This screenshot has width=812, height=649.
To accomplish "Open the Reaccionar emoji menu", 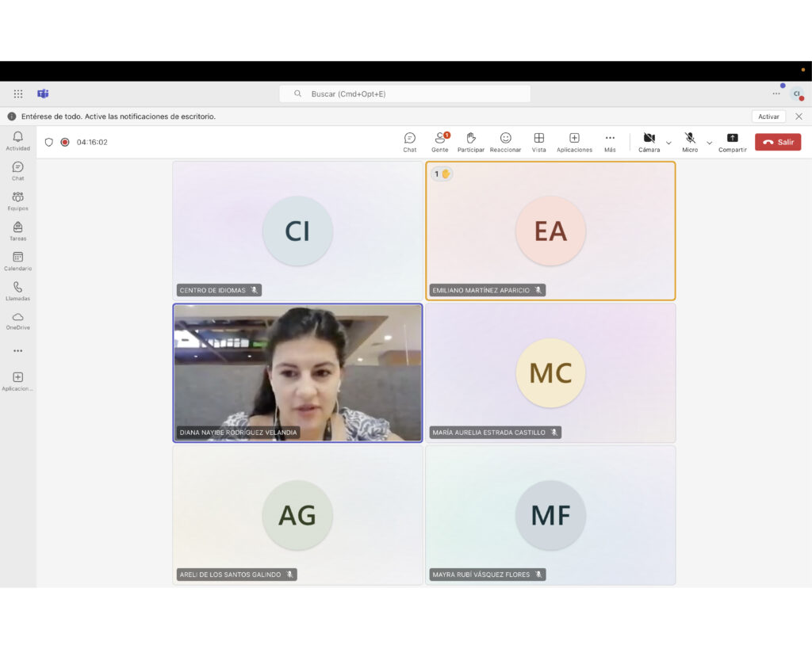I will point(505,143).
